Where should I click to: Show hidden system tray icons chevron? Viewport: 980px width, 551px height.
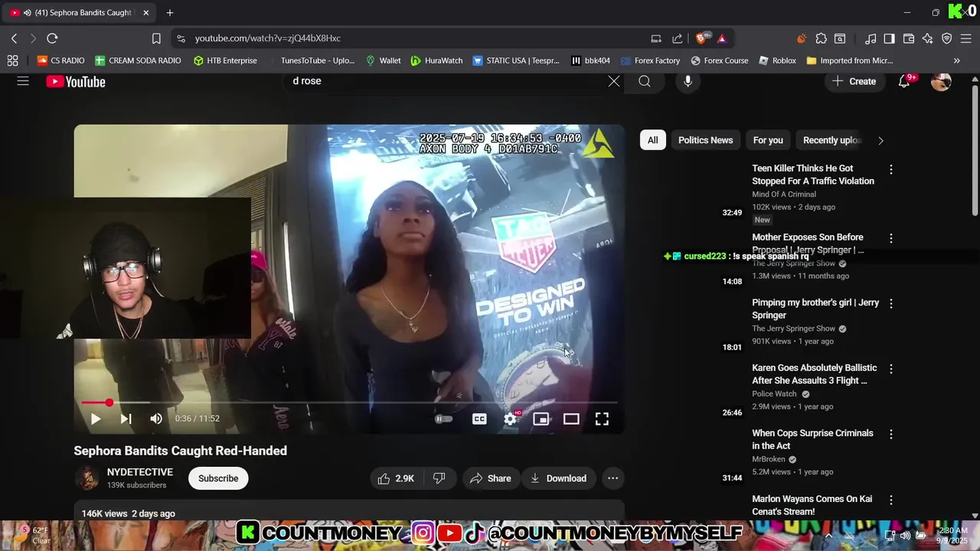point(828,535)
